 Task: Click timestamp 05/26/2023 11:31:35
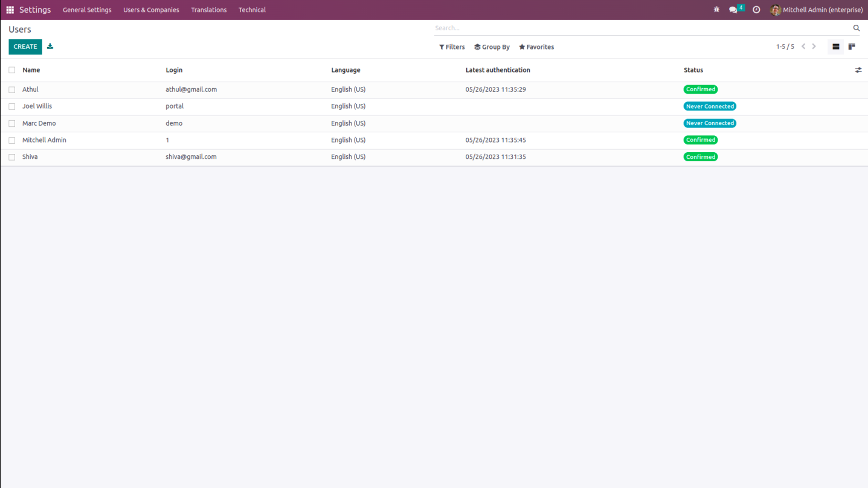click(496, 157)
